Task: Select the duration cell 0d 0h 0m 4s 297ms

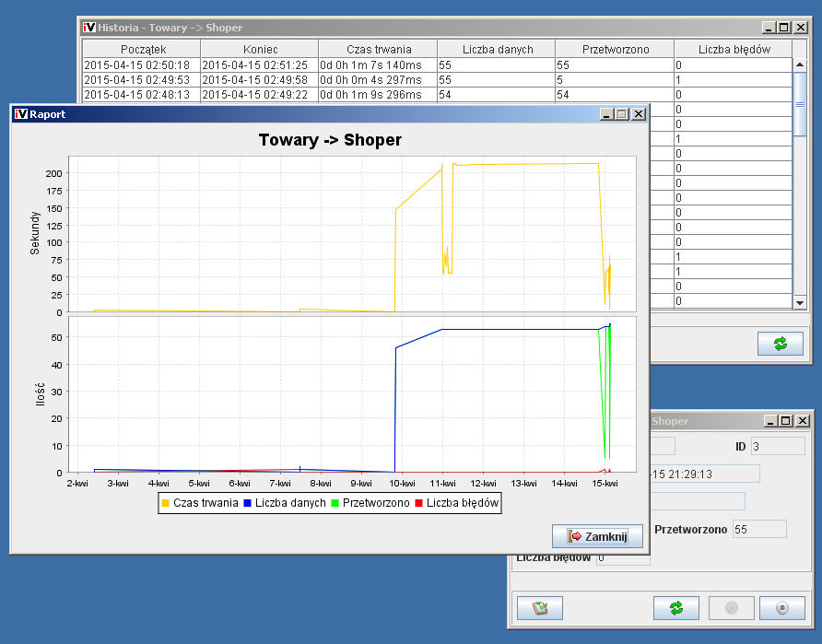Action: (378, 79)
